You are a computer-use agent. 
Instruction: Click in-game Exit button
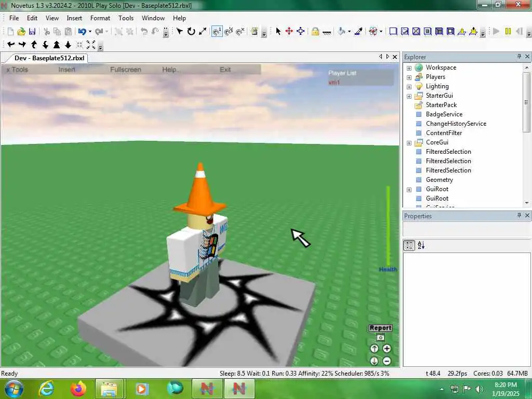(x=225, y=70)
